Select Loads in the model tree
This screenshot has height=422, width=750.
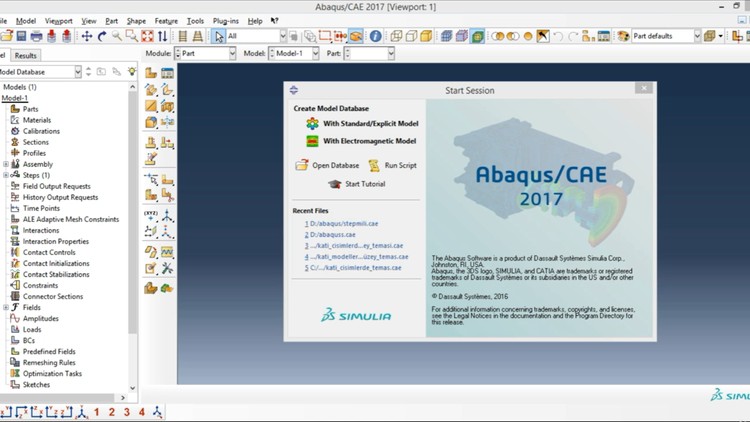tap(32, 329)
